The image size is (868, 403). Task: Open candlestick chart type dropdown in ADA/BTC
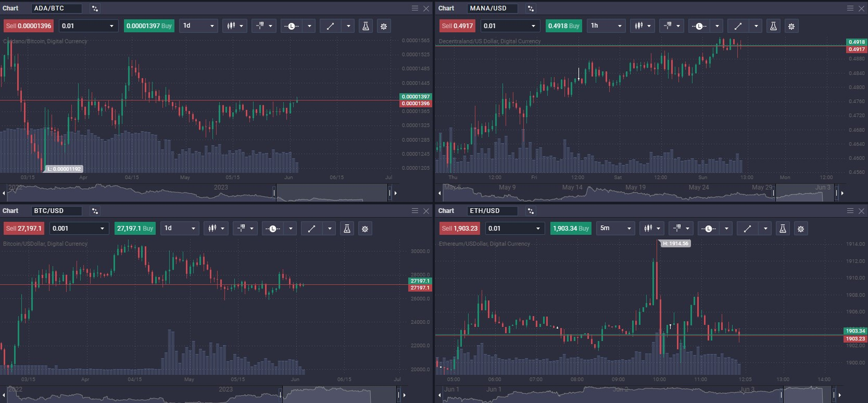(x=235, y=26)
